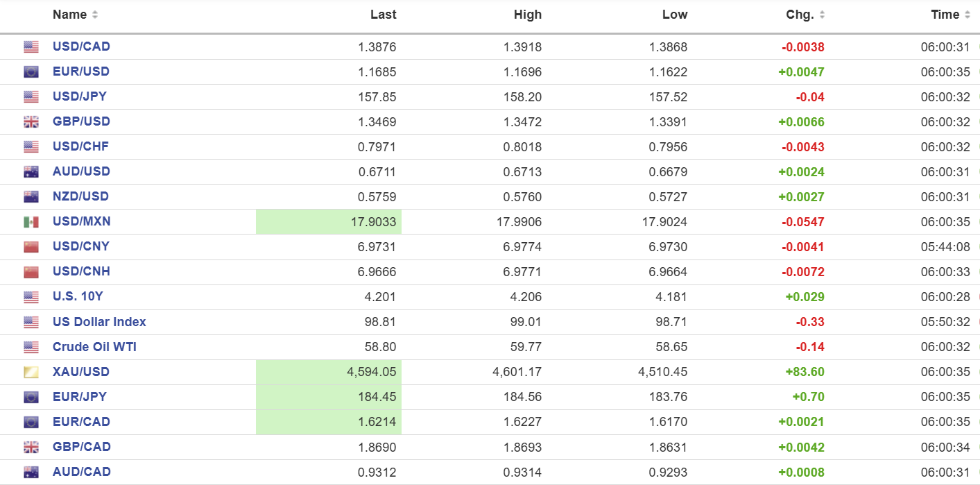Viewport: 980px width, 485px height.
Task: Click the USD/CNY Chinese flag icon
Action: click(x=31, y=247)
